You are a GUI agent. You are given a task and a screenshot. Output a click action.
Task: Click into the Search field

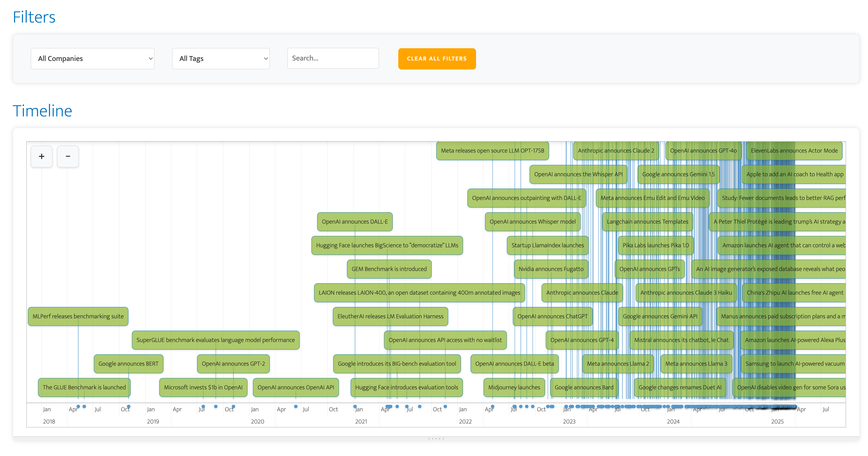(x=333, y=58)
